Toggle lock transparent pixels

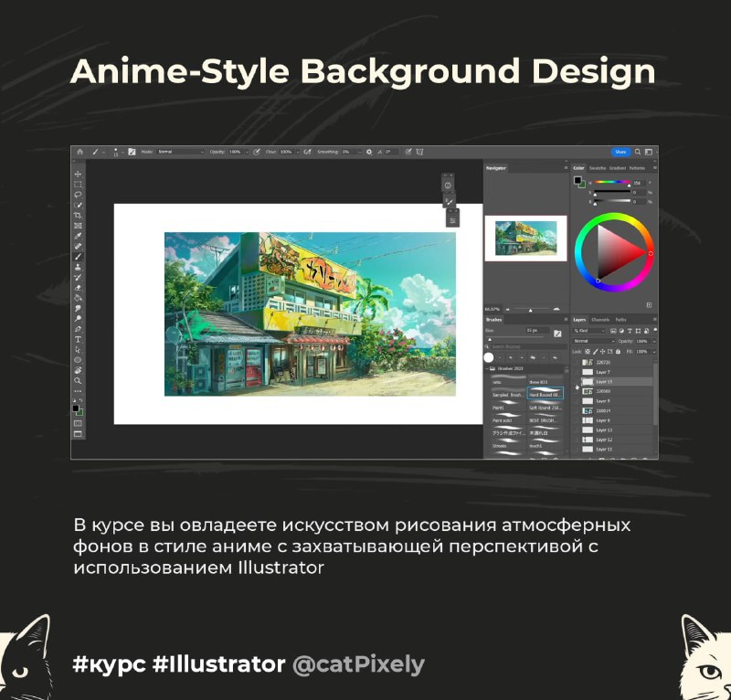pos(588,352)
